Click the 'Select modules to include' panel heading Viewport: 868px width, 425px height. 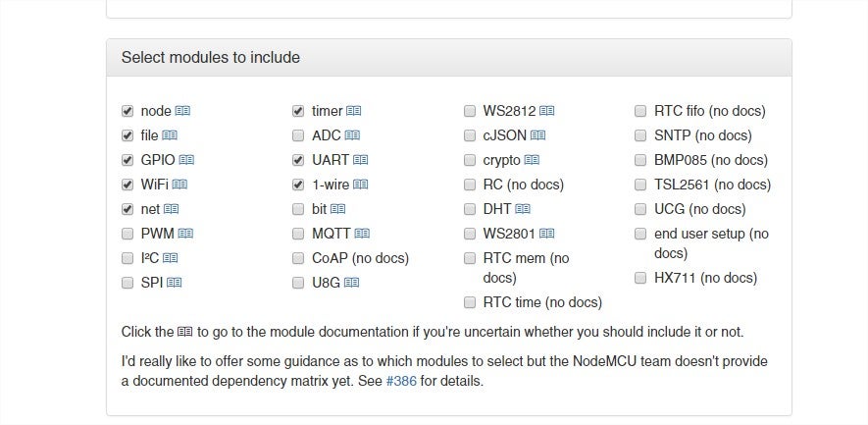pyautogui.click(x=211, y=58)
